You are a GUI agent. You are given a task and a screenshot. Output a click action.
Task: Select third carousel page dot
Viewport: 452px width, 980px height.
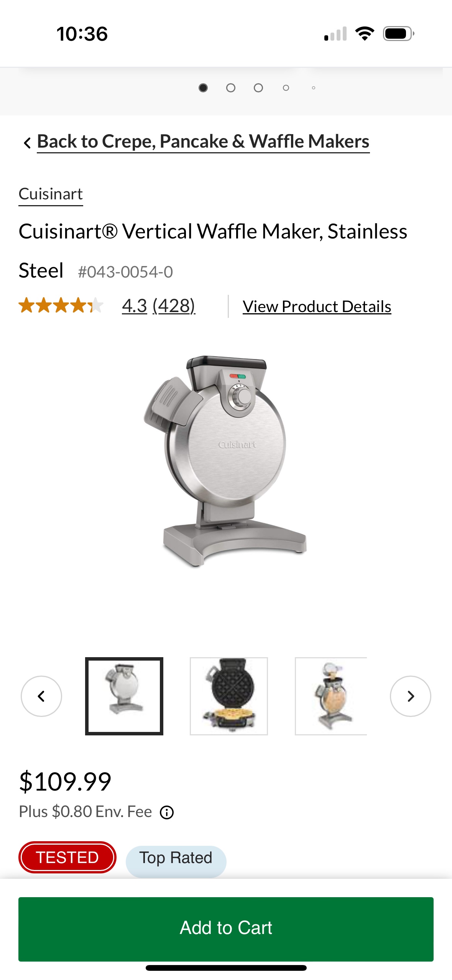258,88
